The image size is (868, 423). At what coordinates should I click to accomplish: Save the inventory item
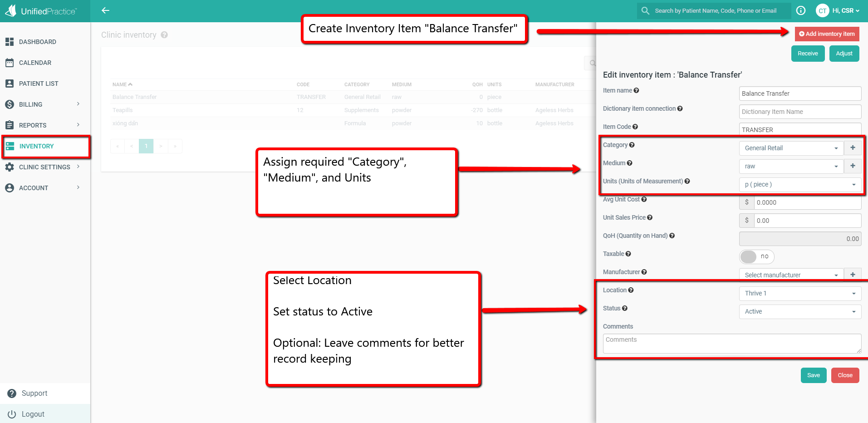[x=813, y=375]
